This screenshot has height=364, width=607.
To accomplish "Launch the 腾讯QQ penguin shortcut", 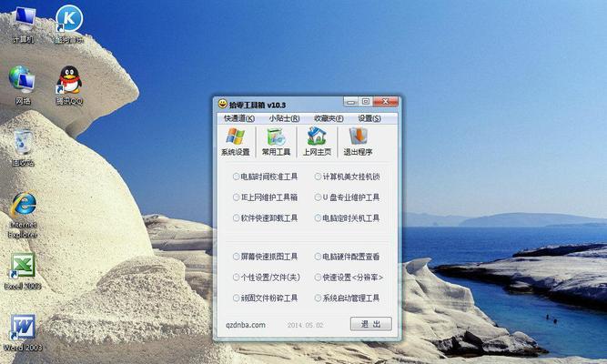I will click(x=69, y=86).
